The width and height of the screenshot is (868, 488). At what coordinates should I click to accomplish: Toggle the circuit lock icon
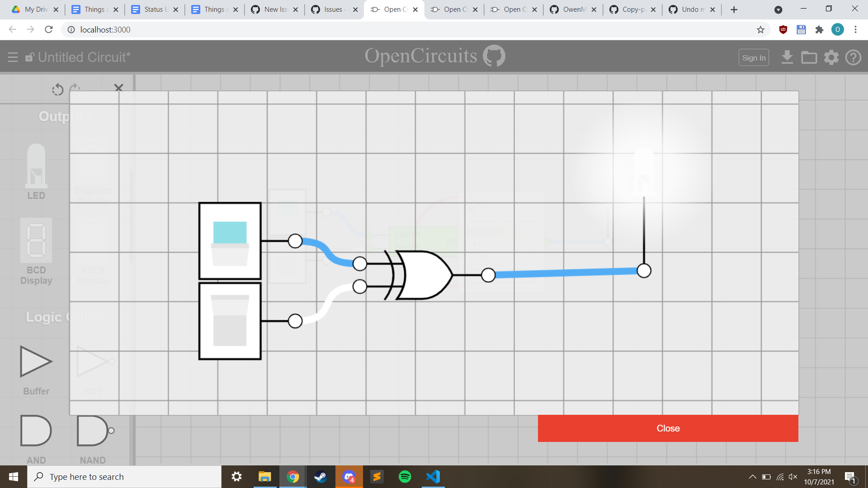tap(30, 57)
